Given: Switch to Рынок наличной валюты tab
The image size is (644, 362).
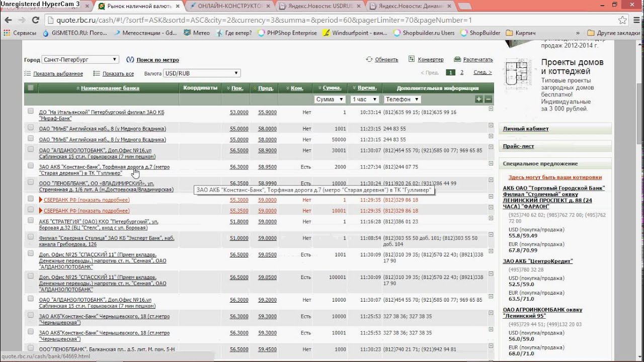Looking at the screenshot, I should point(139,6).
